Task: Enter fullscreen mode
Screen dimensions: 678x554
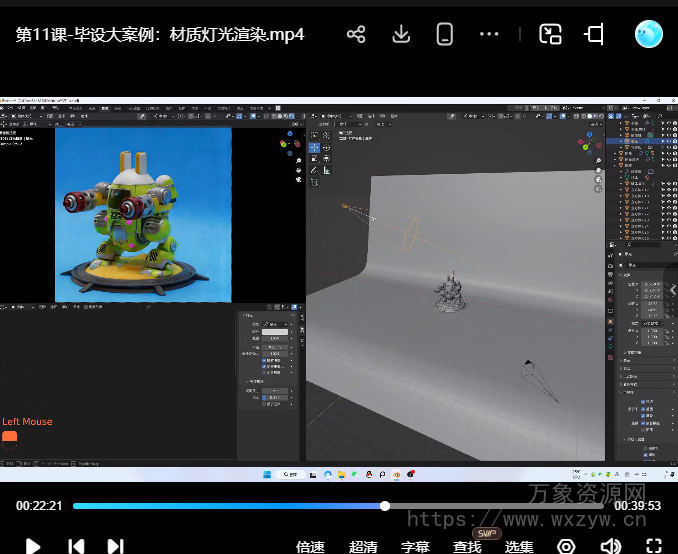Action: 653,546
